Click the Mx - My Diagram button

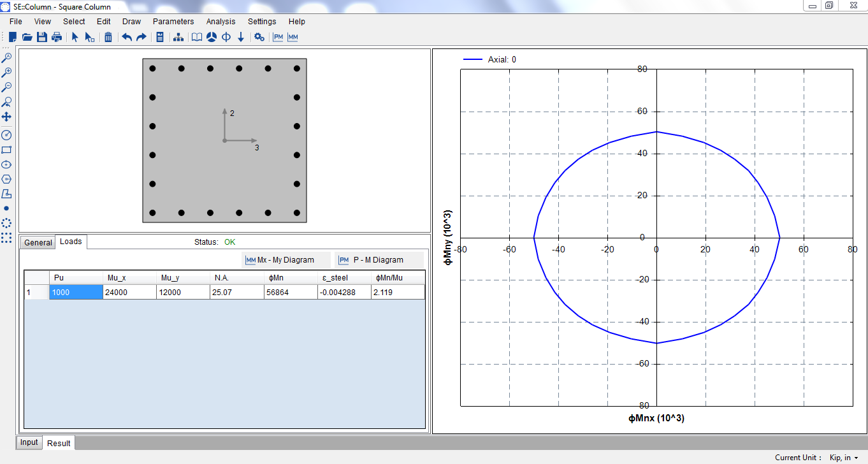coord(286,260)
